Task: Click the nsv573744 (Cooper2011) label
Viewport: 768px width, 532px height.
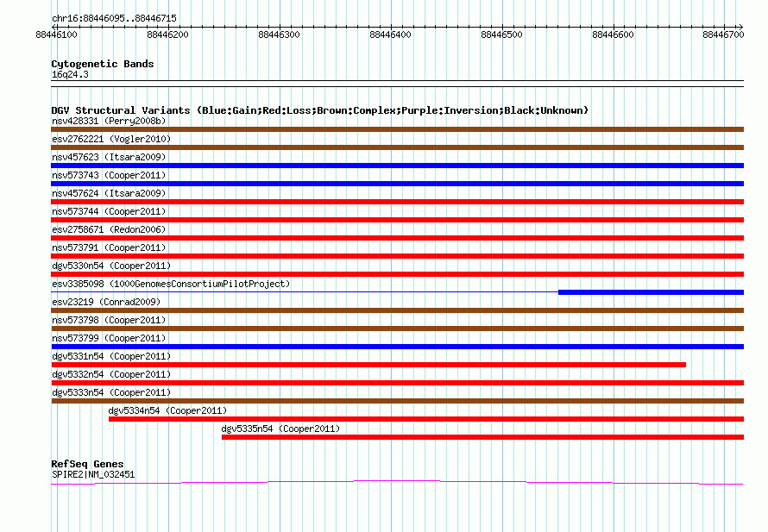Action: (109, 211)
